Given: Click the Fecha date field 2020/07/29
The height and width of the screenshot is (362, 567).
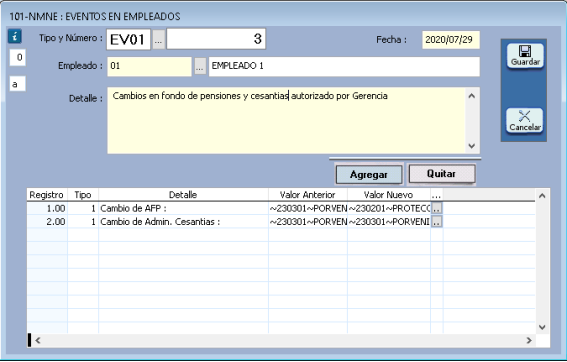Looking at the screenshot, I should tap(451, 40).
